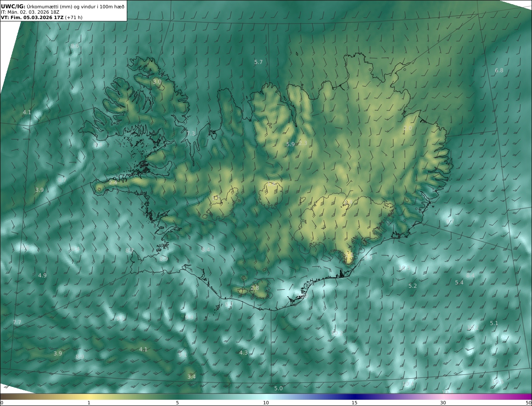Click the 0 tick on the colour scale

(2, 403)
